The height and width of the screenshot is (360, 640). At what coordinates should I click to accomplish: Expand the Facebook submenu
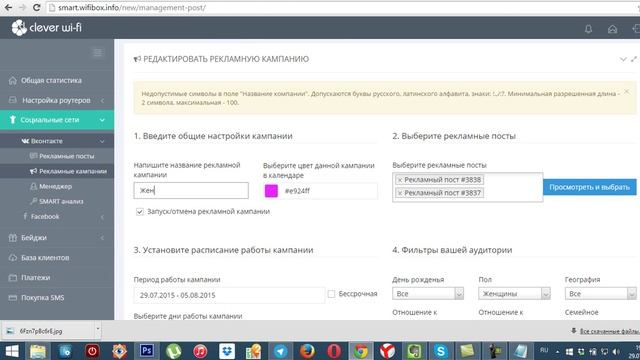click(57, 216)
